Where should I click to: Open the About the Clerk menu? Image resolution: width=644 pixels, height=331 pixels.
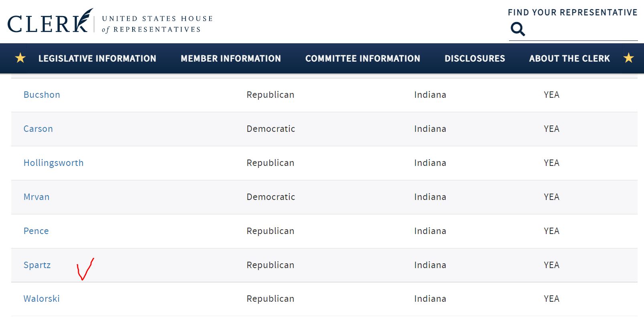tap(569, 59)
